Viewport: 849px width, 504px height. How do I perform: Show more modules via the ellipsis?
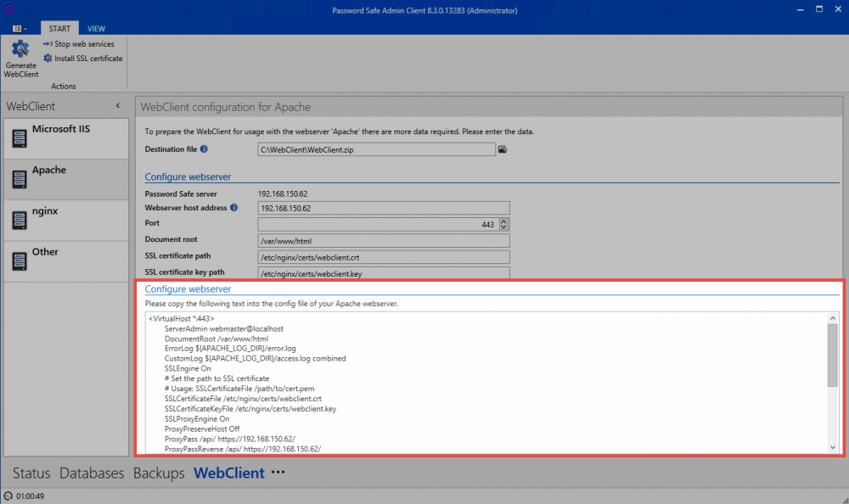coord(278,472)
